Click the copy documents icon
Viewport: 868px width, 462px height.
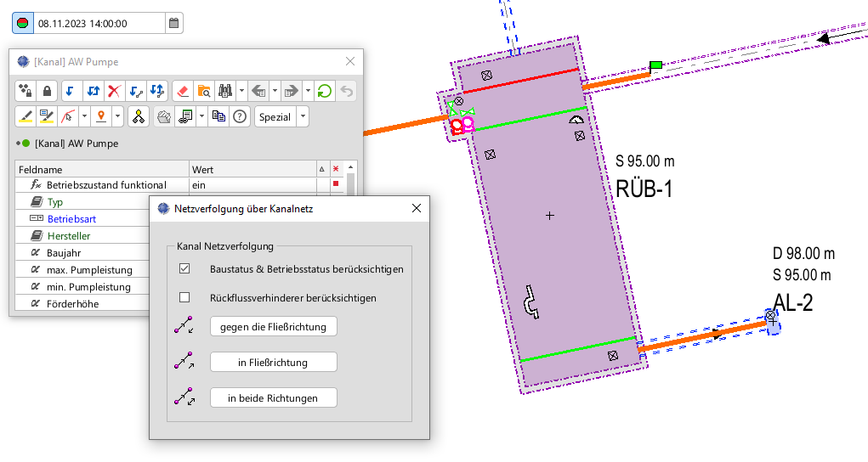[218, 116]
